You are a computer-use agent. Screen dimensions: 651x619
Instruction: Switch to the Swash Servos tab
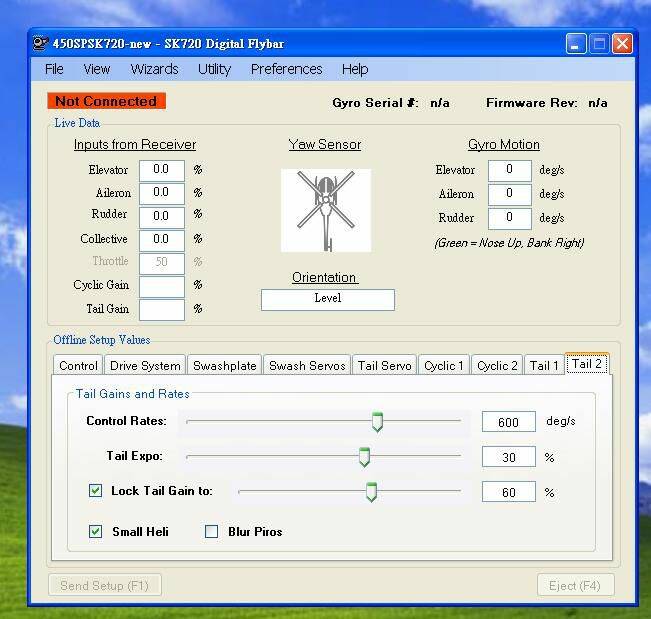307,365
